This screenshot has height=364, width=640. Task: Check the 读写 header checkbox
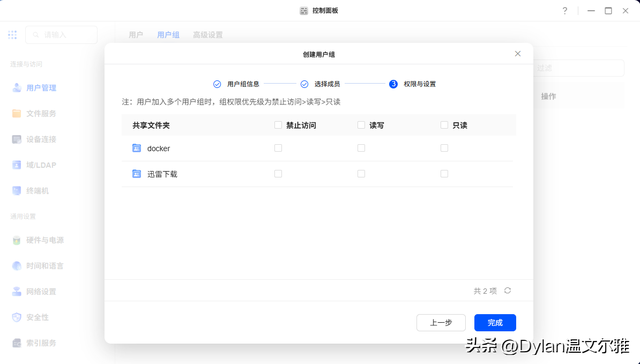coord(361,124)
